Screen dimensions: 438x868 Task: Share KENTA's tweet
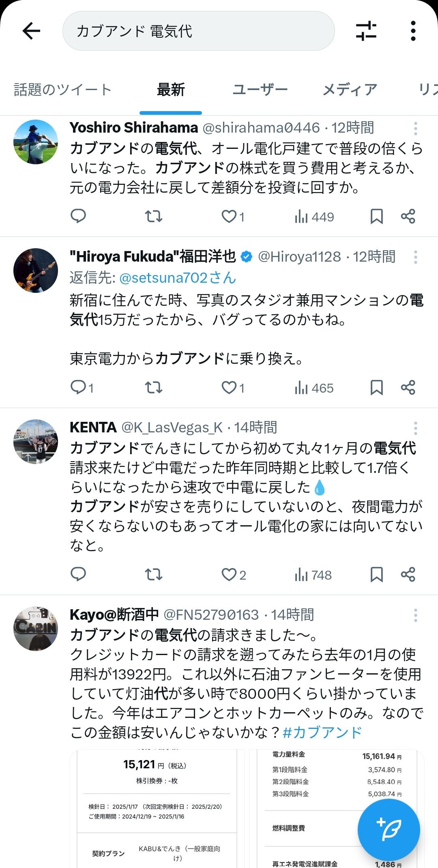(x=408, y=574)
